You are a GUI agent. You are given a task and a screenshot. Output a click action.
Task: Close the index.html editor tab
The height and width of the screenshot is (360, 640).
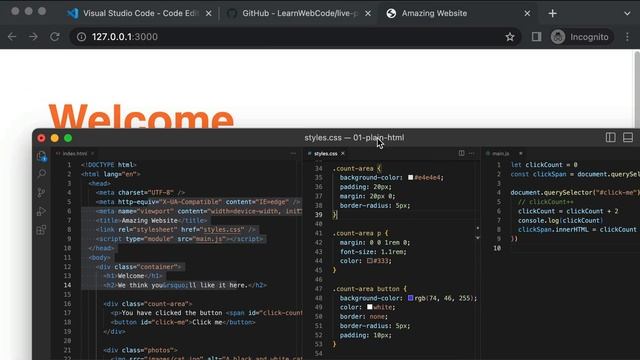click(x=93, y=153)
